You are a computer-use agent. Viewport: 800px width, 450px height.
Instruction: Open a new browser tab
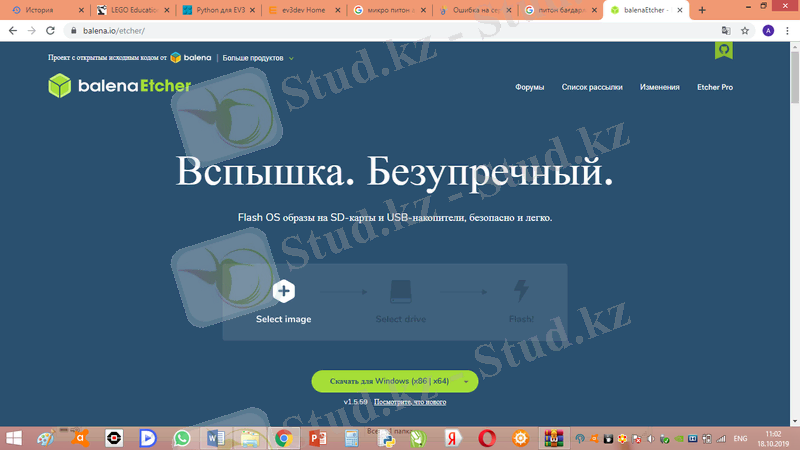click(x=702, y=10)
